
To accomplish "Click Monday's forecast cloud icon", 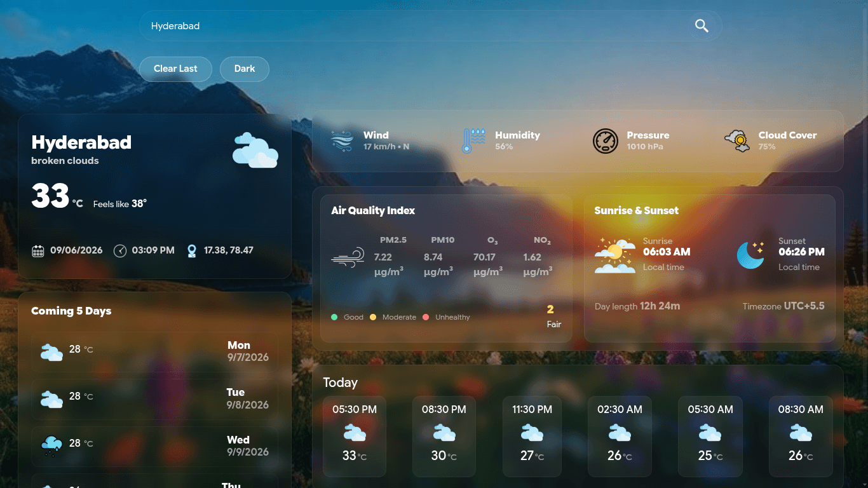I will coord(51,352).
